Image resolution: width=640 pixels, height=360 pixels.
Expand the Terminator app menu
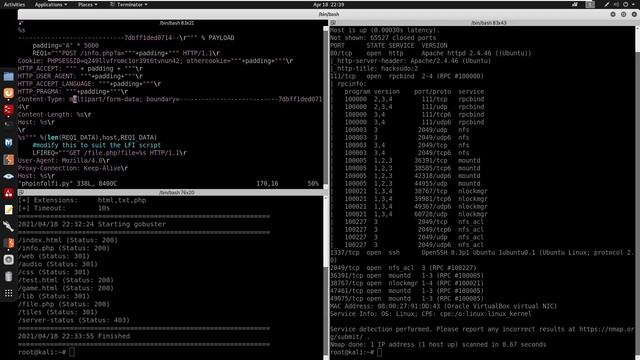pos(129,4)
